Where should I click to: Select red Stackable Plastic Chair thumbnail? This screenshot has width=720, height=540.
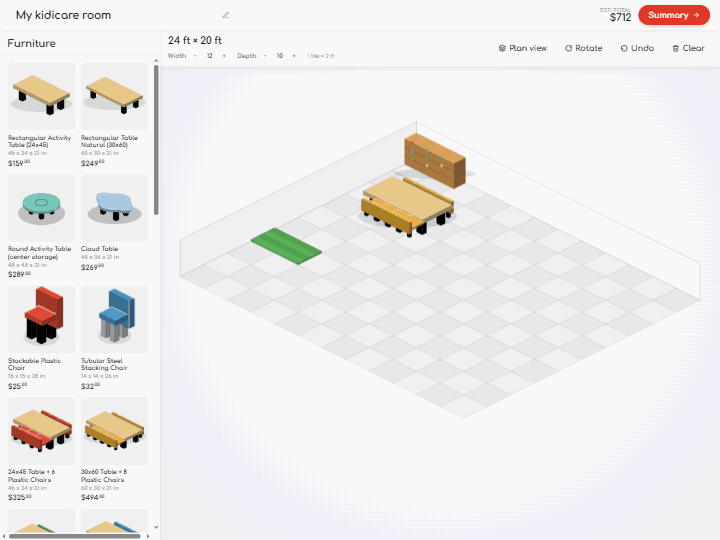[x=41, y=320]
